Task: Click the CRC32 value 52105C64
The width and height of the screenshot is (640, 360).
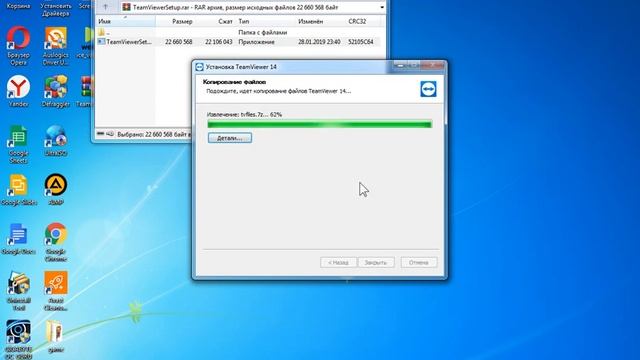Action: pyautogui.click(x=361, y=42)
